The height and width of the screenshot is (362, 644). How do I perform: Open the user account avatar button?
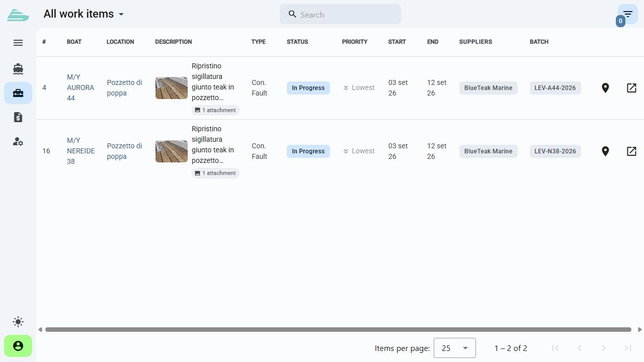[x=18, y=346]
